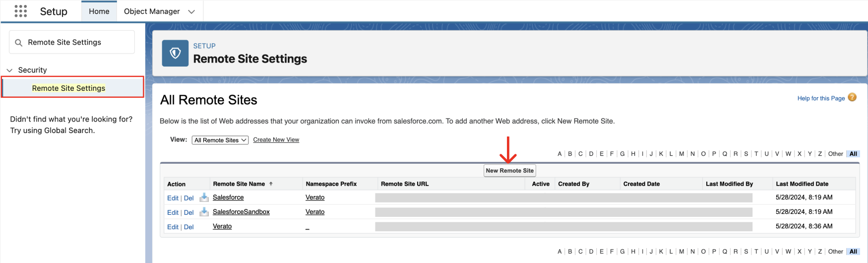Click the New Remote Site button
The image size is (868, 263).
pyautogui.click(x=510, y=170)
